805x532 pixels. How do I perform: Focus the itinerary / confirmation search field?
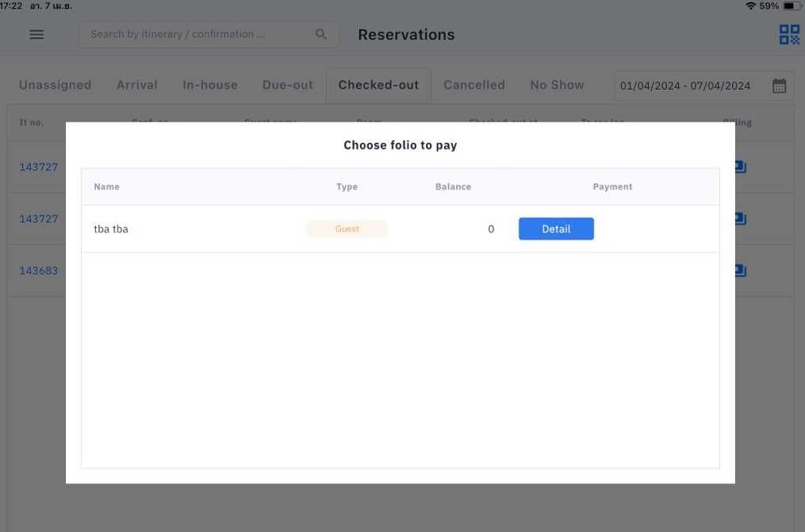point(198,35)
